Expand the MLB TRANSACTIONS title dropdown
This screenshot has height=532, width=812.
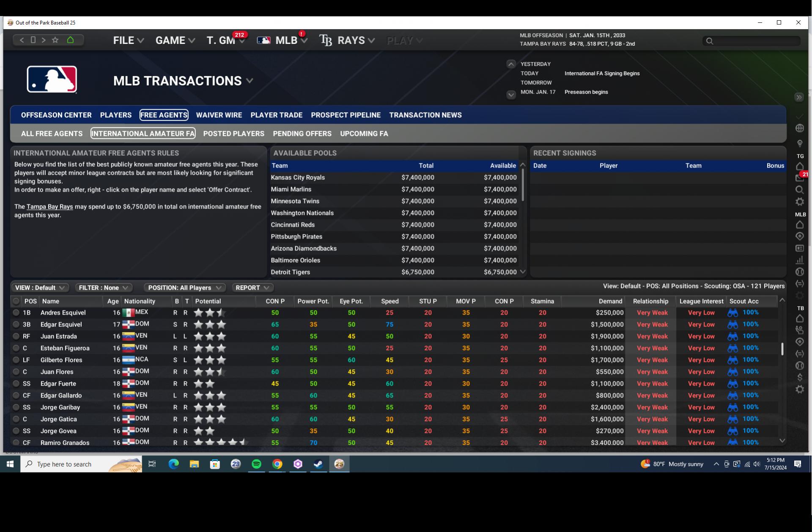click(250, 81)
